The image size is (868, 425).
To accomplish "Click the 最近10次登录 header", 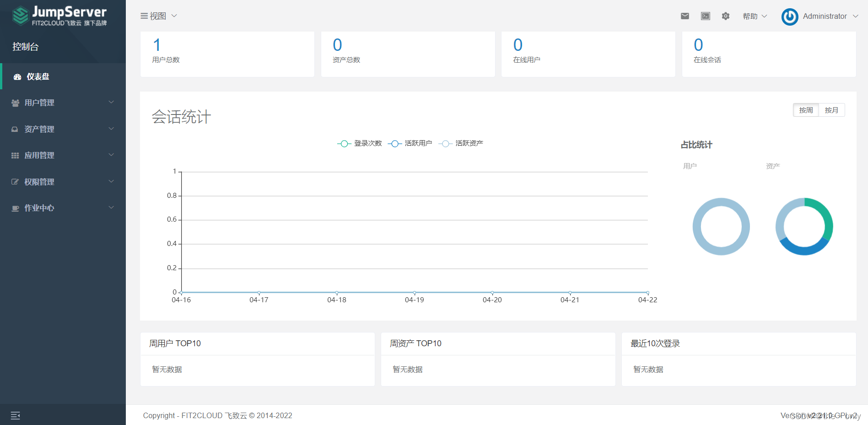I will [x=655, y=343].
